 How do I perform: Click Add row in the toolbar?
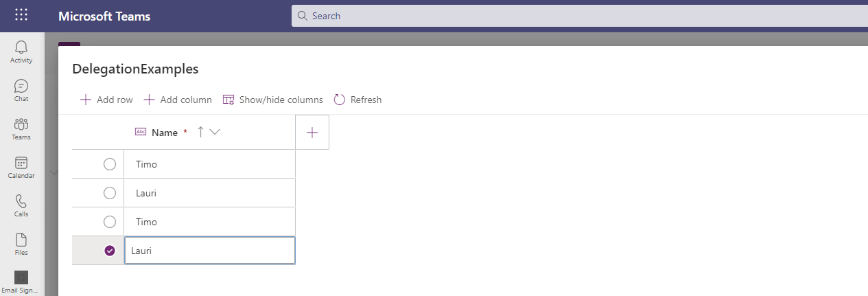coord(106,100)
